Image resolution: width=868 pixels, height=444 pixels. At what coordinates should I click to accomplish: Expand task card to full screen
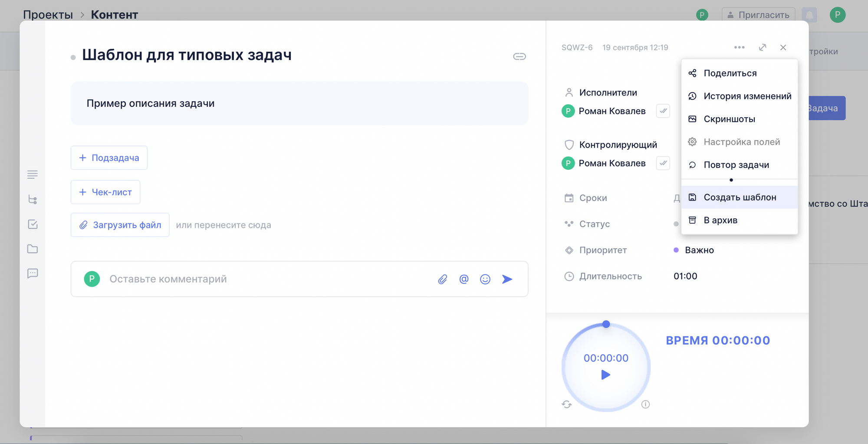[x=762, y=47]
